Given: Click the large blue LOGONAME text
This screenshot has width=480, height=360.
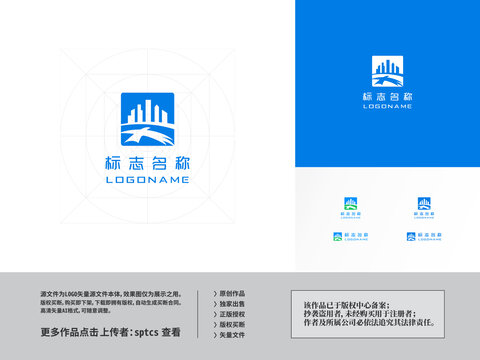Looking at the screenshot, I should pos(147,180).
